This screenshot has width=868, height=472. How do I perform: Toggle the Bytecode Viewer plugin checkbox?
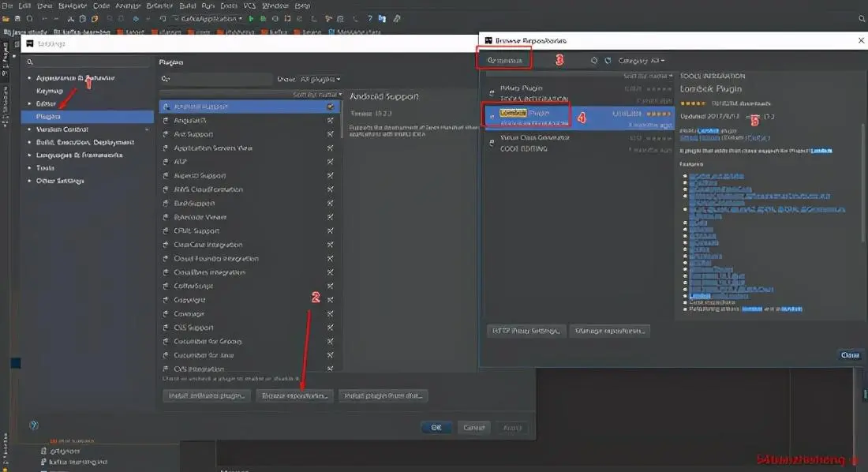pos(330,217)
